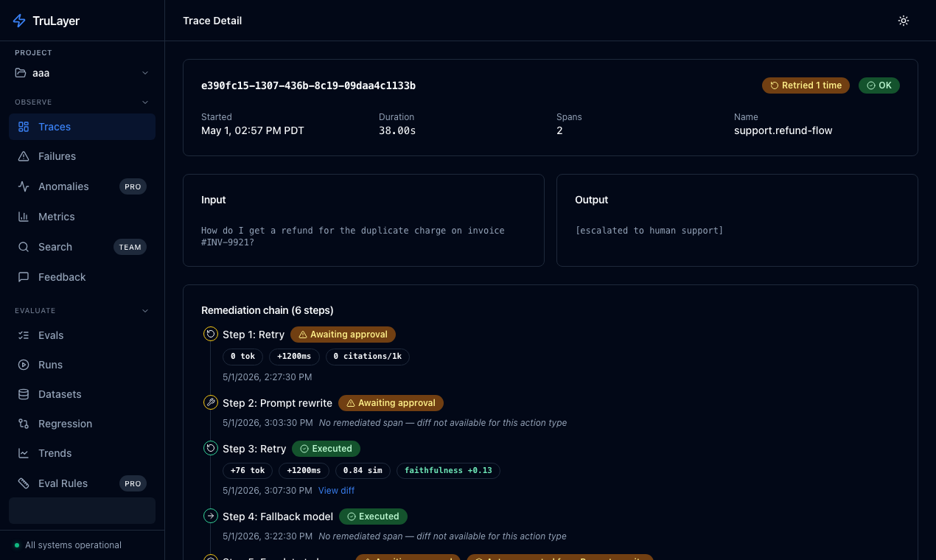Collapse the Observe section chevron
Viewport: 936px width, 560px height.
[144, 102]
